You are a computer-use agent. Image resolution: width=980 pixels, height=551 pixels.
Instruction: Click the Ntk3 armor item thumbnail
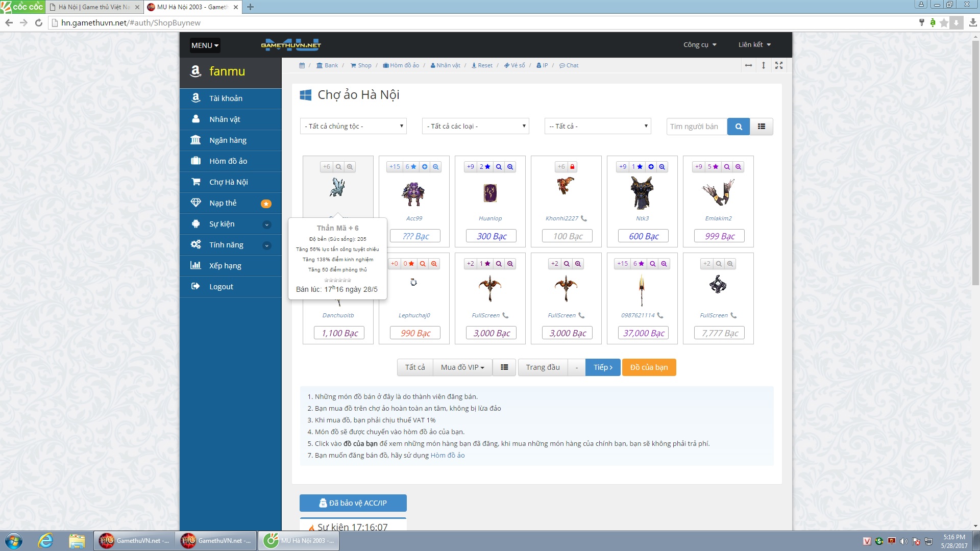pyautogui.click(x=642, y=193)
